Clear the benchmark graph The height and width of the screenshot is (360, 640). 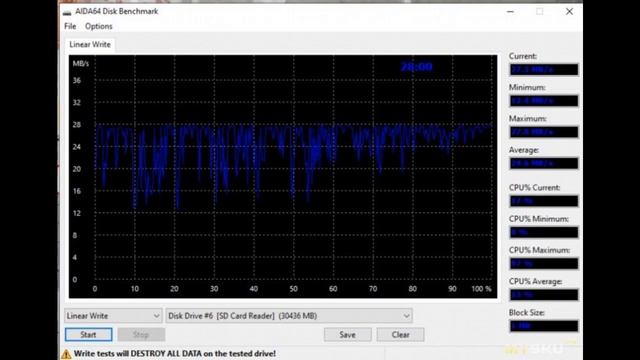400,335
